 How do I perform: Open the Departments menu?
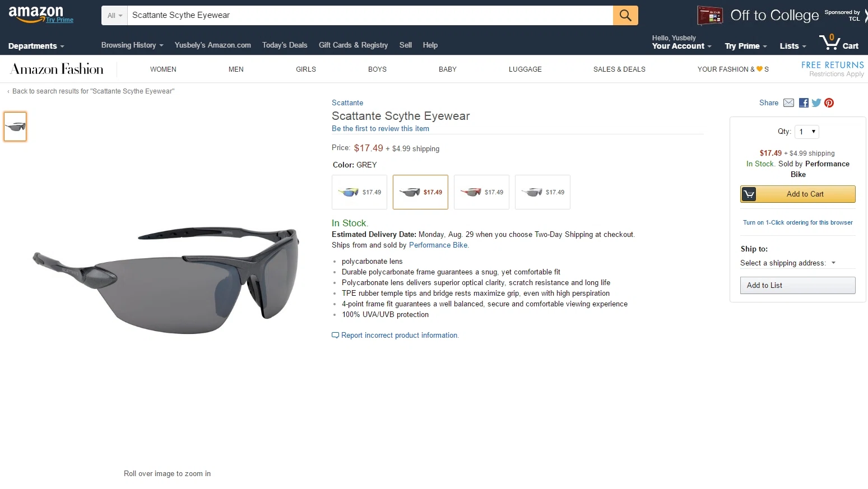pos(36,46)
